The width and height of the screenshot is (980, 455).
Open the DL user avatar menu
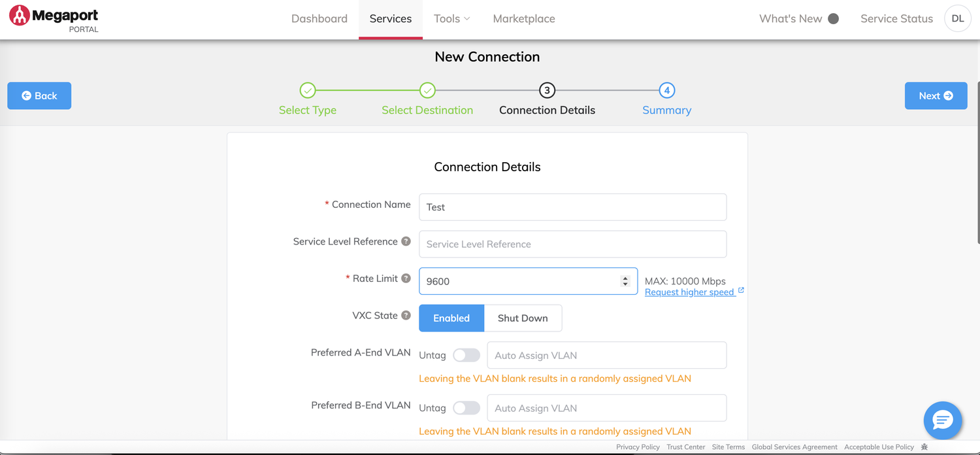point(958,19)
